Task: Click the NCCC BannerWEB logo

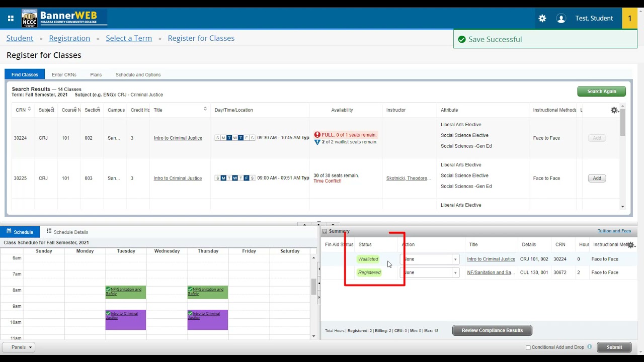Action: tap(64, 19)
